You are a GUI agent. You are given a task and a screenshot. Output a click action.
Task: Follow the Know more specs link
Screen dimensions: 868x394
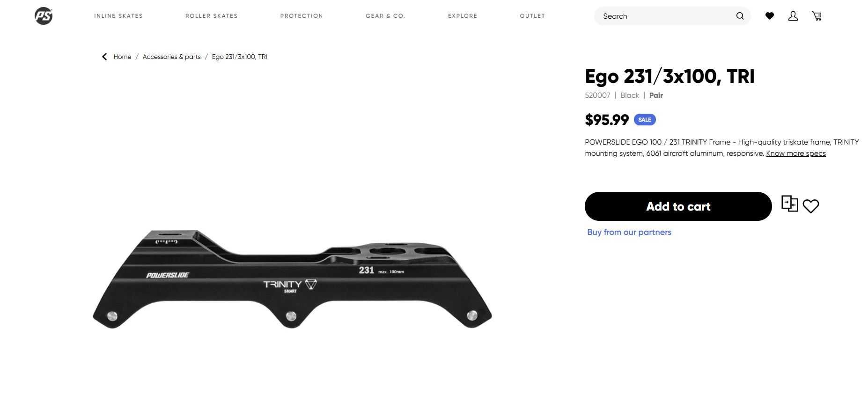point(796,153)
